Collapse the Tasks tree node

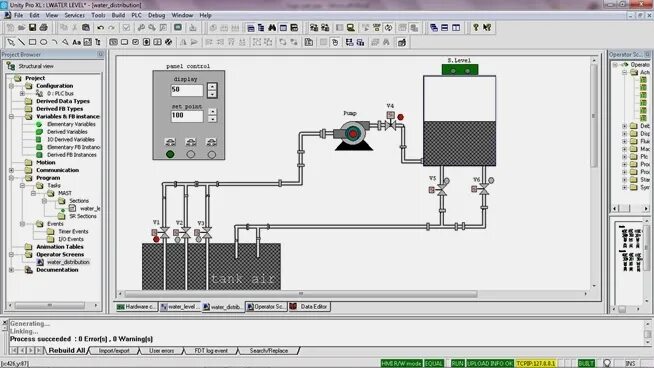point(23,185)
